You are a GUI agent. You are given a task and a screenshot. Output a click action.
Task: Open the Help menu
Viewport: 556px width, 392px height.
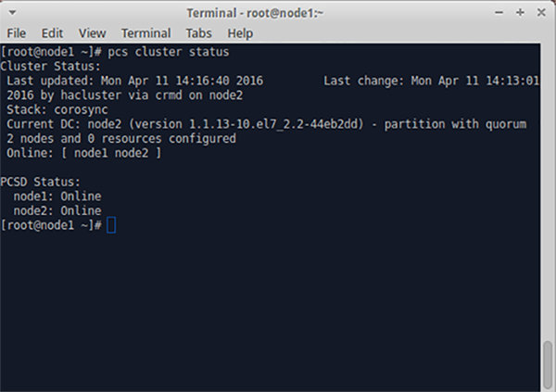pos(240,33)
